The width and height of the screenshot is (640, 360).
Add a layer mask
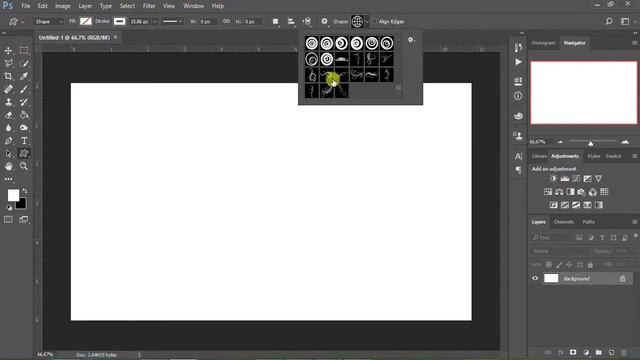pos(573,352)
